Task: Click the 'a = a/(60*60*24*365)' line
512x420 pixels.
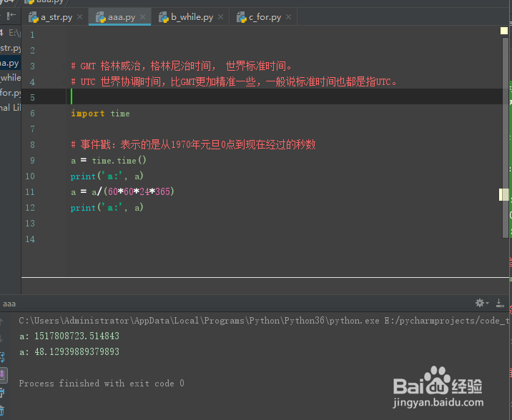Action: 122,191
